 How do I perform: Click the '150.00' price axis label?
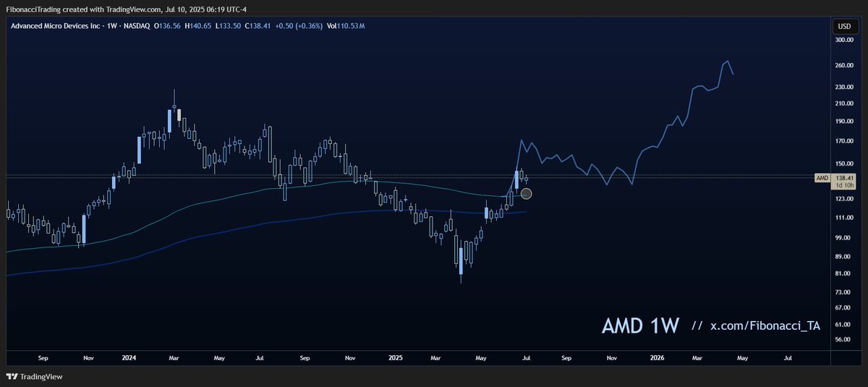coord(844,163)
